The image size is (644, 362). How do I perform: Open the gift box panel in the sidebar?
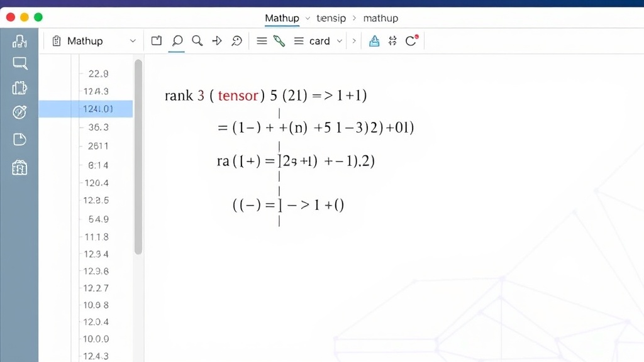point(19,167)
